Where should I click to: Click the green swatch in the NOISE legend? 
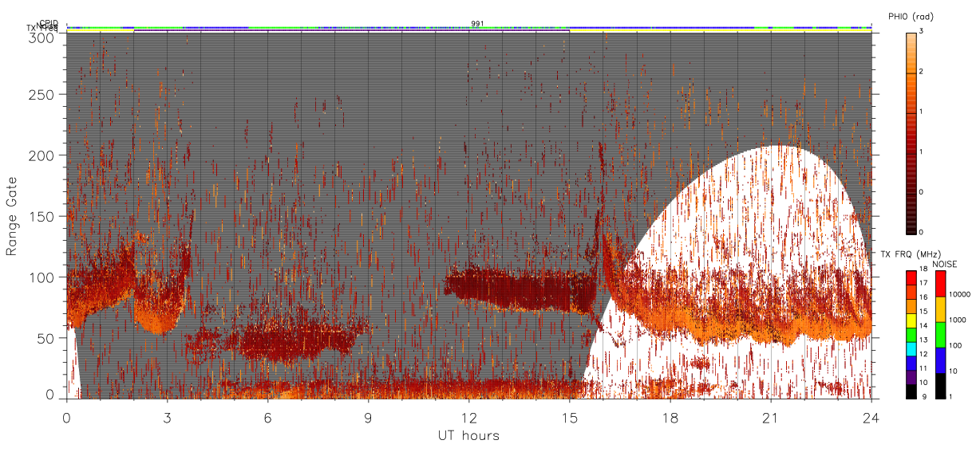tap(941, 335)
